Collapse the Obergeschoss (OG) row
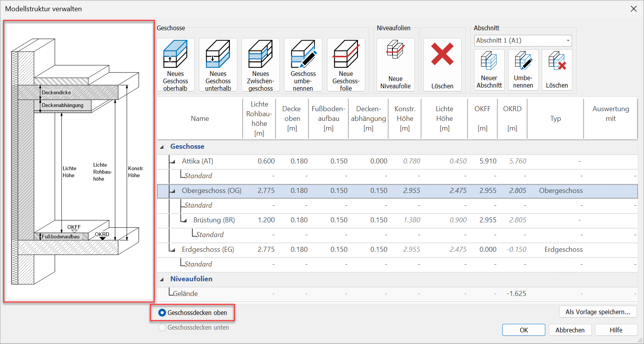The height and width of the screenshot is (344, 644). (173, 191)
